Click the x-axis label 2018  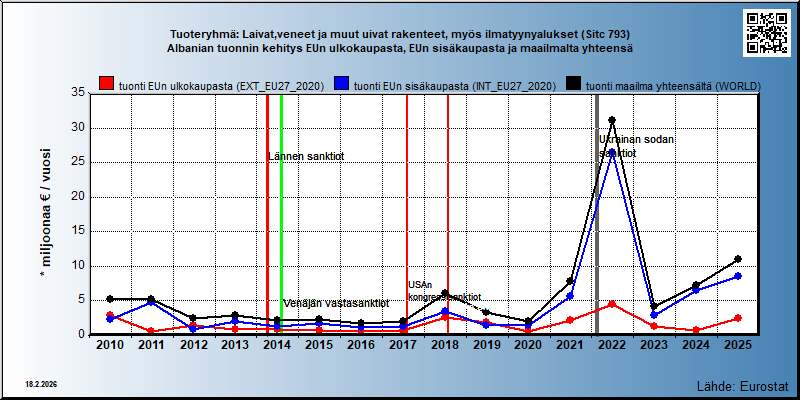click(445, 345)
